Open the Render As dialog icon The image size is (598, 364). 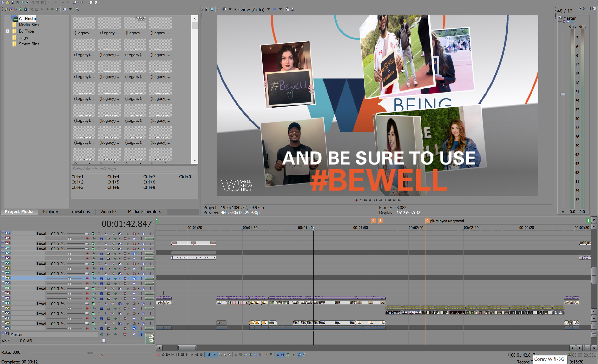coord(22,2)
